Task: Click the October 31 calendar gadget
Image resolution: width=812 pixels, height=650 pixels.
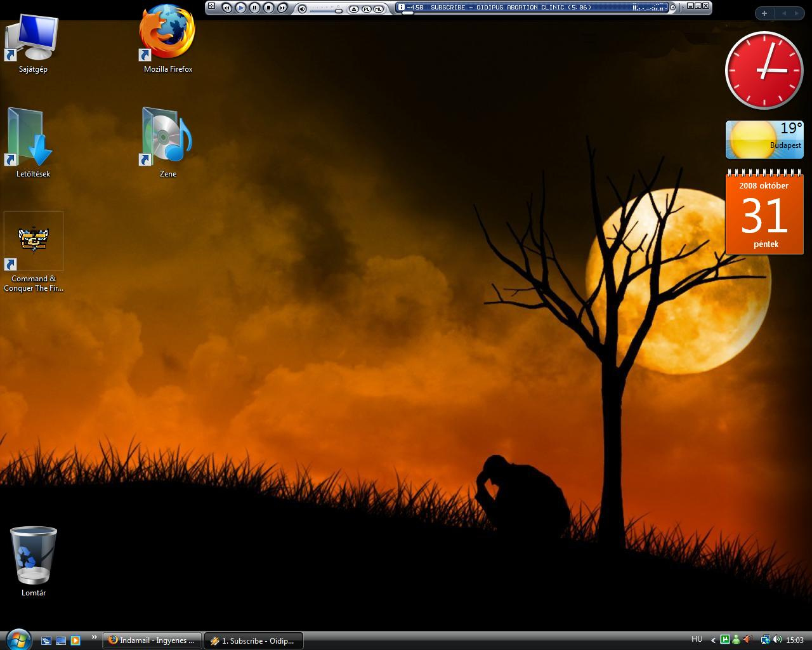Action: pyautogui.click(x=764, y=213)
